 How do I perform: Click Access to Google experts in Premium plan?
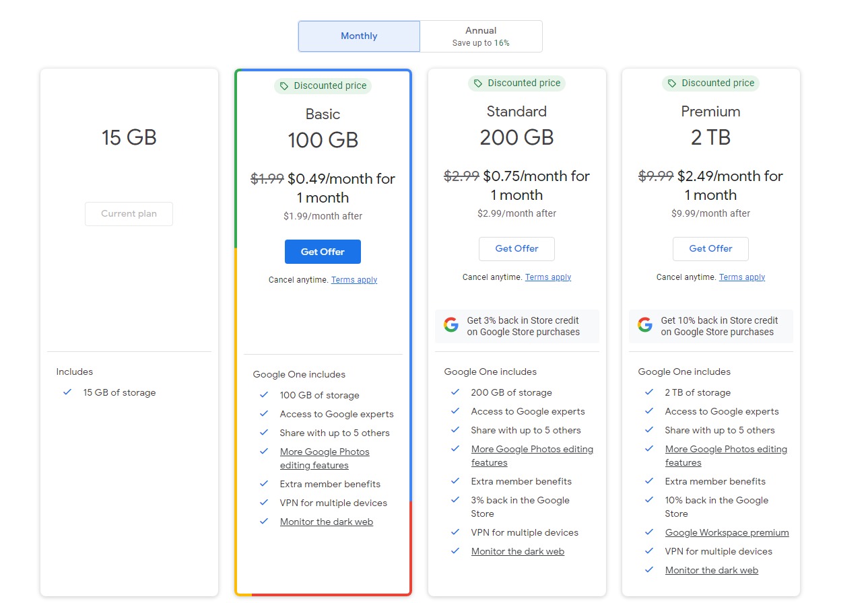(722, 411)
